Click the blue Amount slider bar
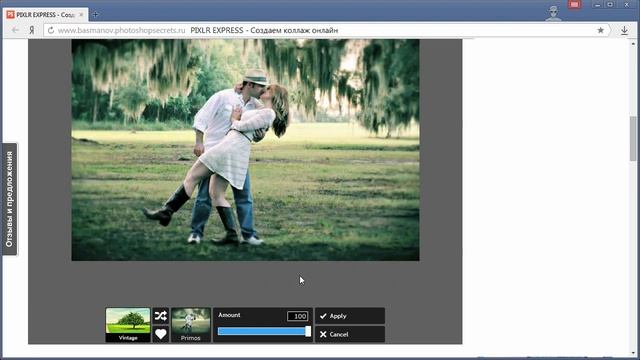 (x=264, y=331)
